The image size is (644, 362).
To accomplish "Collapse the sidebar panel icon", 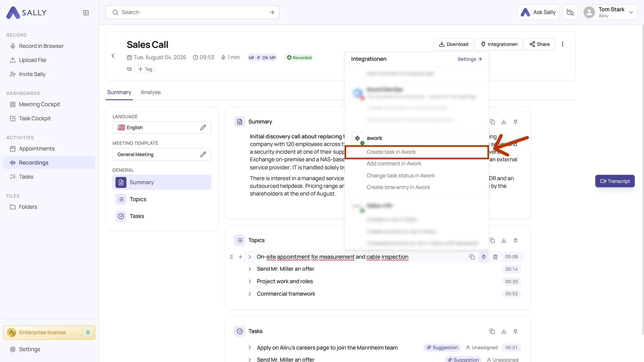I will [x=86, y=12].
